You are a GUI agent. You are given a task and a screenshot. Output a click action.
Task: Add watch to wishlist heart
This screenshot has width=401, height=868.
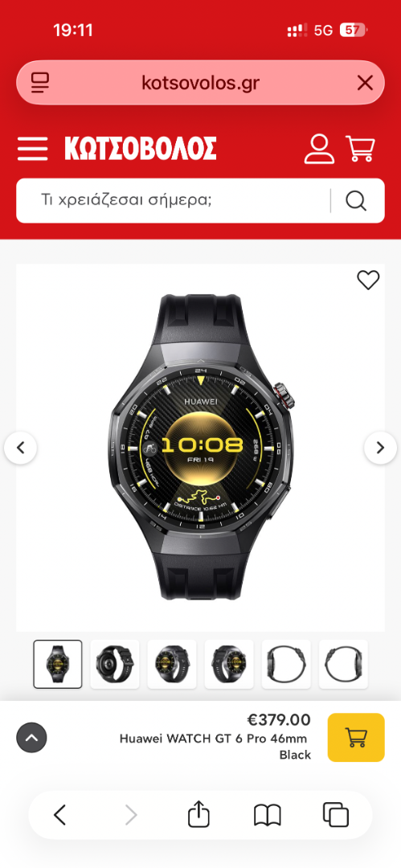click(x=368, y=280)
